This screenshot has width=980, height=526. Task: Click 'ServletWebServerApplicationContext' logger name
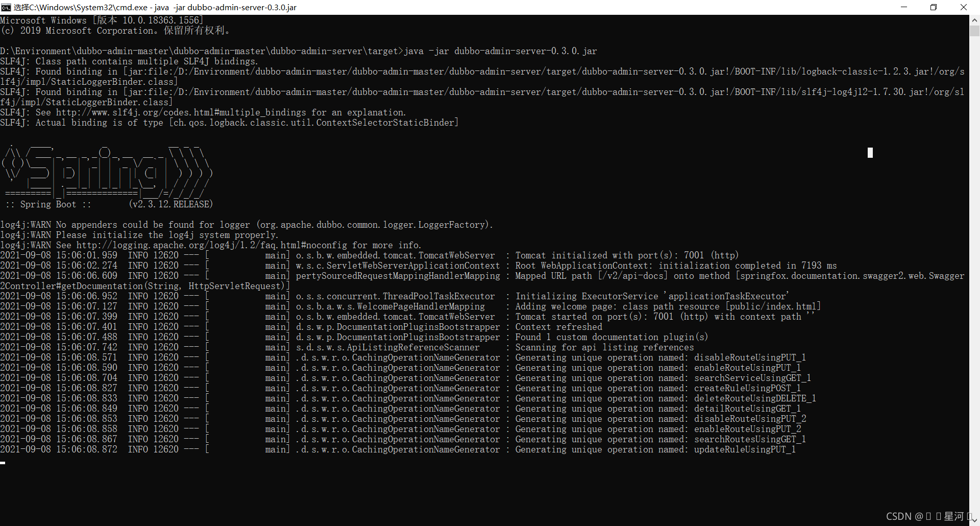coord(413,266)
